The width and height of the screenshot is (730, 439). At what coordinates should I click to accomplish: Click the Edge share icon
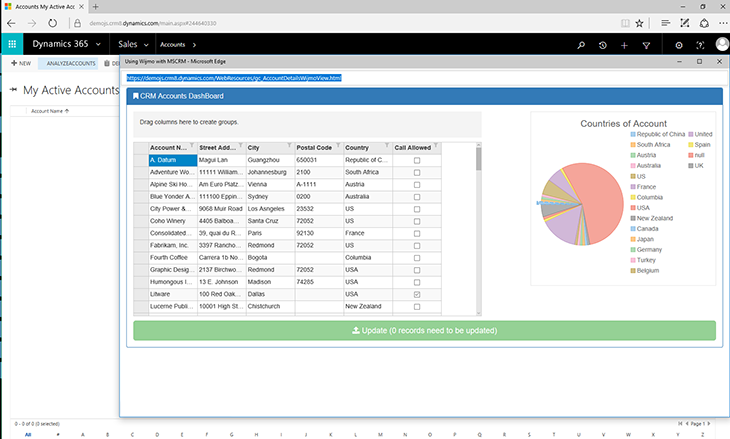point(704,23)
